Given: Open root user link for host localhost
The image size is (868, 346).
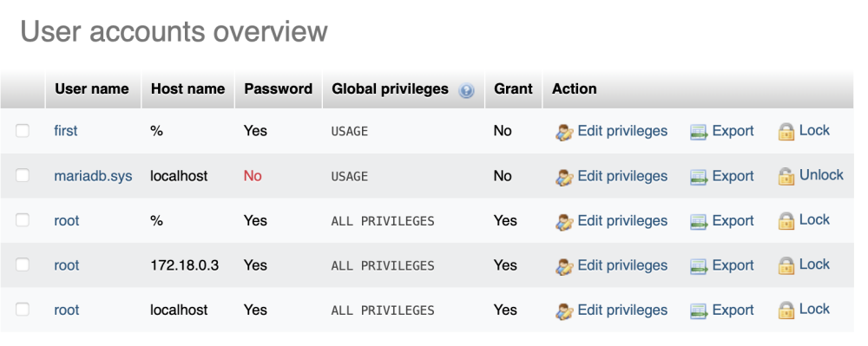Looking at the screenshot, I should click(67, 310).
